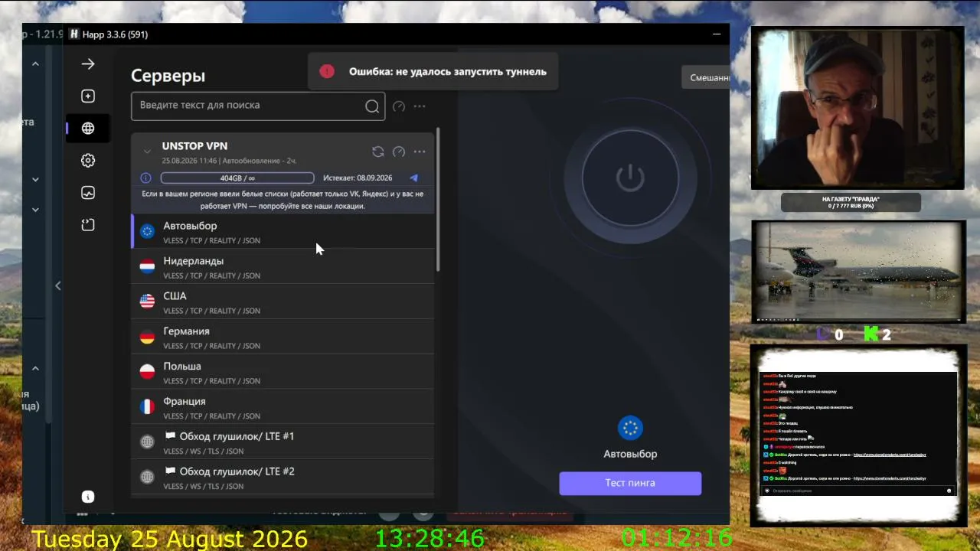Click the USA flag icon
This screenshot has height=551, width=980.
point(147,302)
